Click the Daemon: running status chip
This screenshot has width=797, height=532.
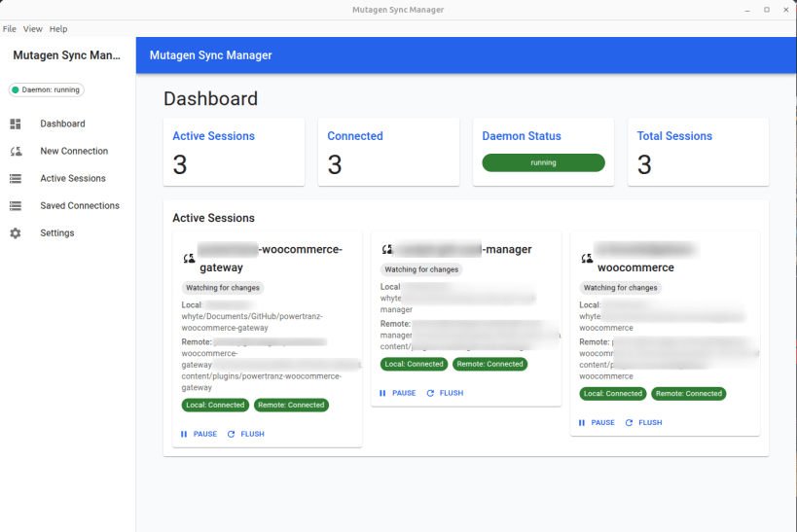47,89
